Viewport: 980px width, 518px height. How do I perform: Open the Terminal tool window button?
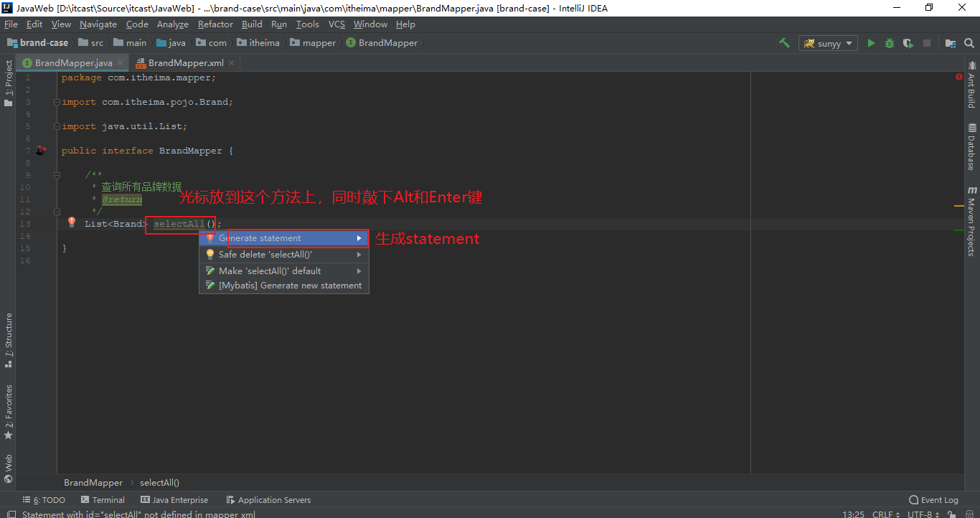pyautogui.click(x=103, y=500)
